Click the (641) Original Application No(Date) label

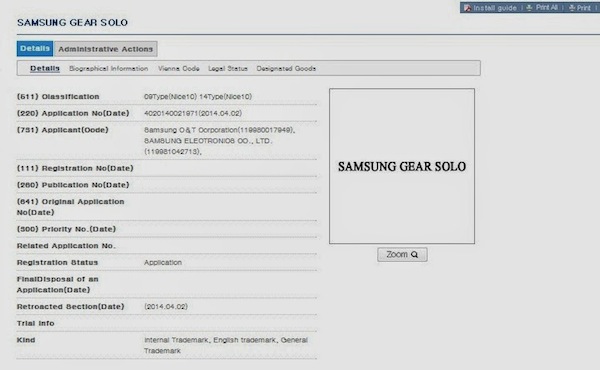(71, 207)
